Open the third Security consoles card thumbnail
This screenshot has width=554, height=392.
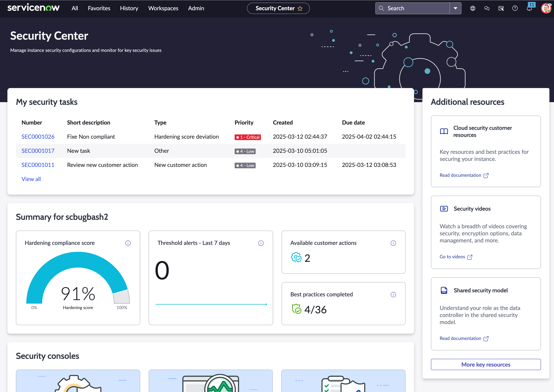(343, 381)
